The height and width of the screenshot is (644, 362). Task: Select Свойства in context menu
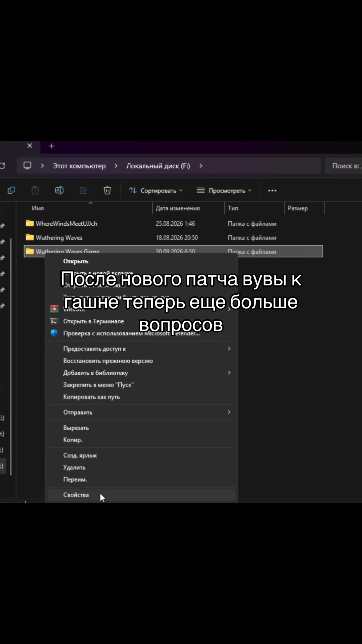pos(141,495)
